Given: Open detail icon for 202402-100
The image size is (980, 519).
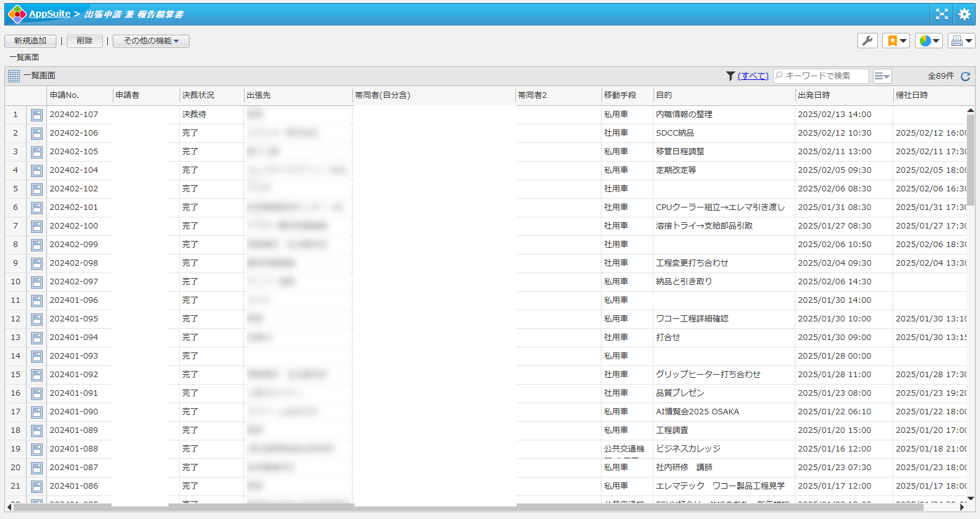Looking at the screenshot, I should point(37,226).
